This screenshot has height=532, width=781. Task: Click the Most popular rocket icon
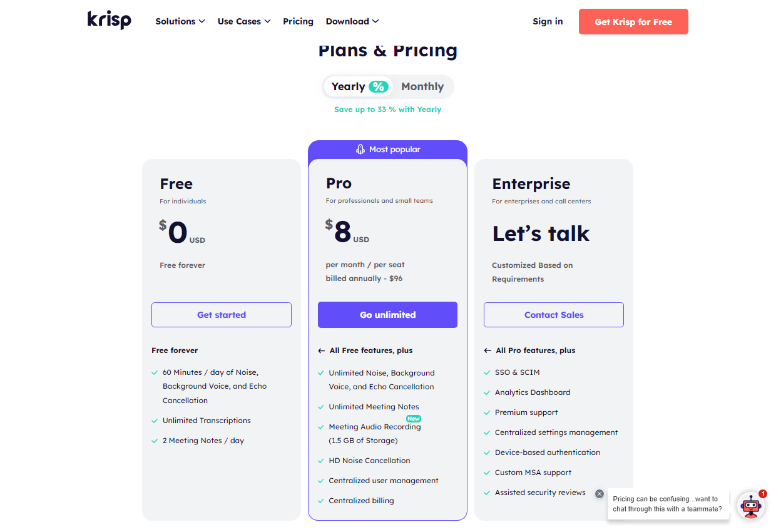(x=360, y=149)
